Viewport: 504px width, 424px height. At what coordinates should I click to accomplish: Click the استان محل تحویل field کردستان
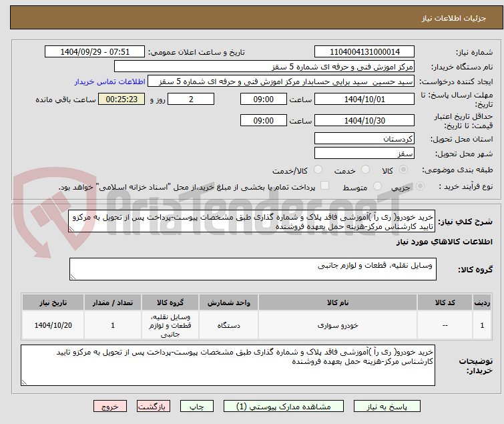click(364, 138)
